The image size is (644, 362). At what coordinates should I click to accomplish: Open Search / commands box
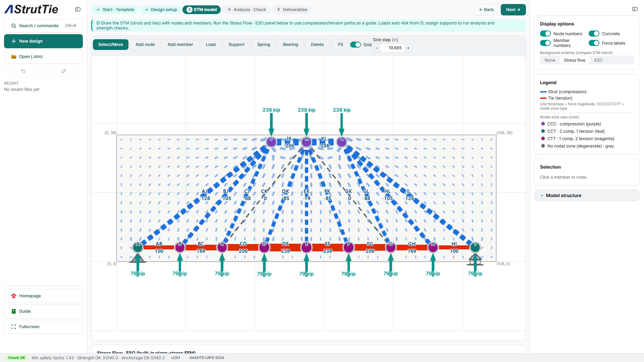coord(43,26)
